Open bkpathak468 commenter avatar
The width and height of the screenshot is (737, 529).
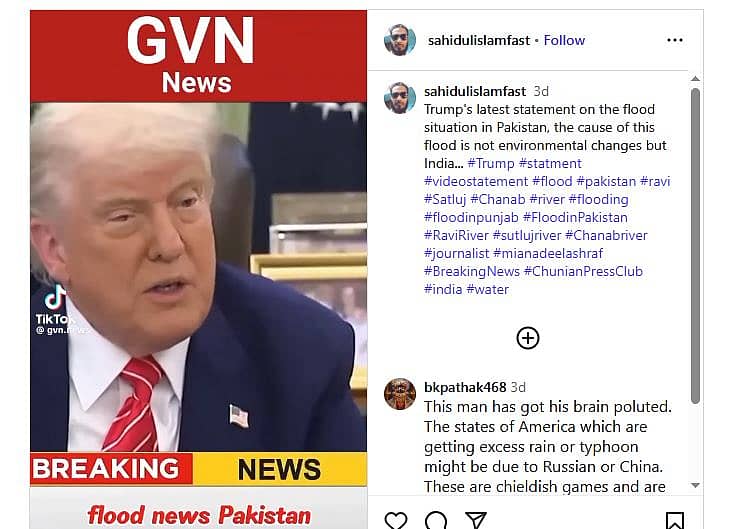(400, 394)
